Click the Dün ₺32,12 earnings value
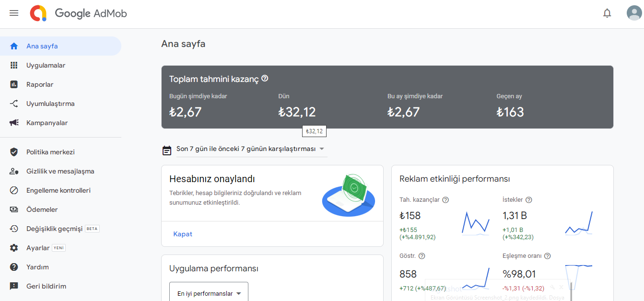Image resolution: width=644 pixels, height=301 pixels. 297,112
